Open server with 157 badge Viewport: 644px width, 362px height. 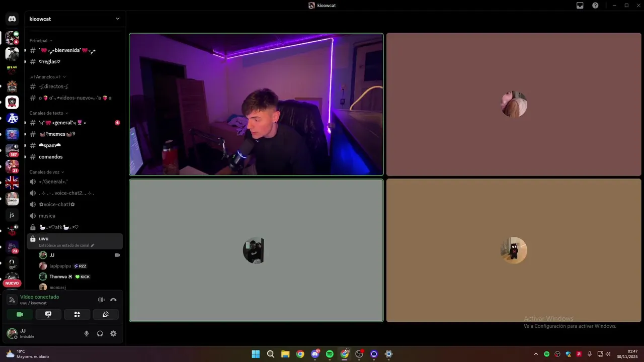tap(12, 150)
